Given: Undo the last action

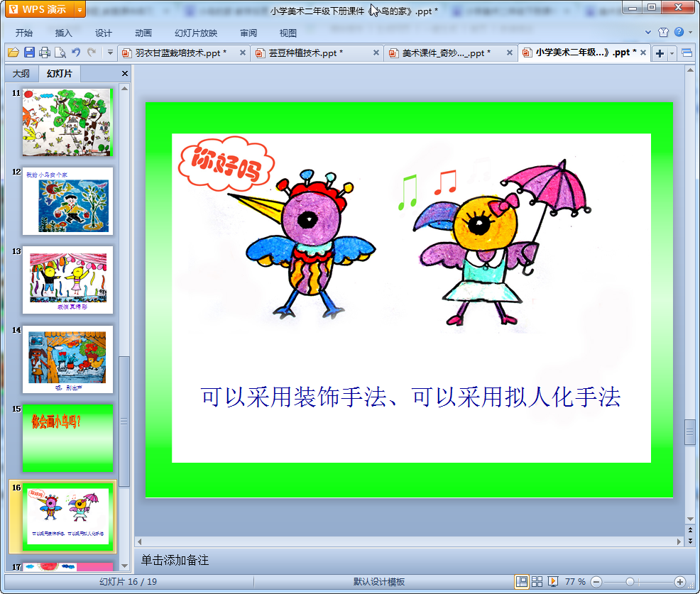Looking at the screenshot, I should click(76, 53).
